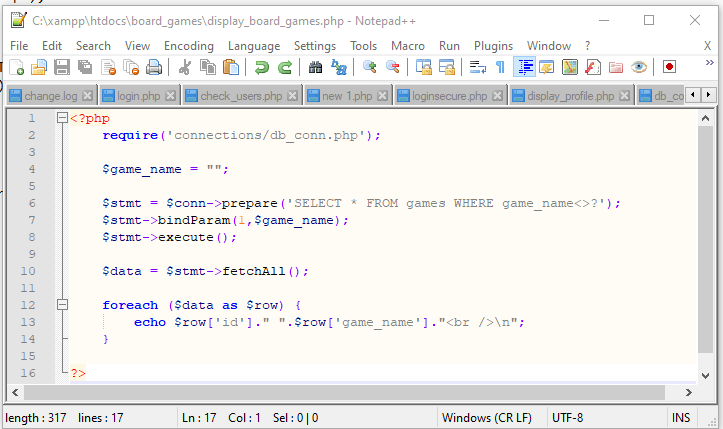Collapse the foreach fold marker on line 12
This screenshot has width=723, height=429.
[62, 305]
